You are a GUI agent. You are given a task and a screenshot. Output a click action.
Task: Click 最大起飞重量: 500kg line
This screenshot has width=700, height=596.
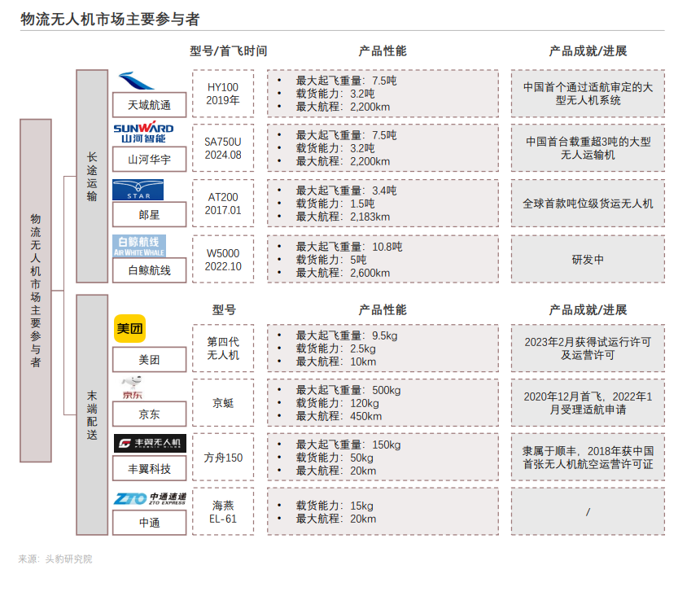348,390
